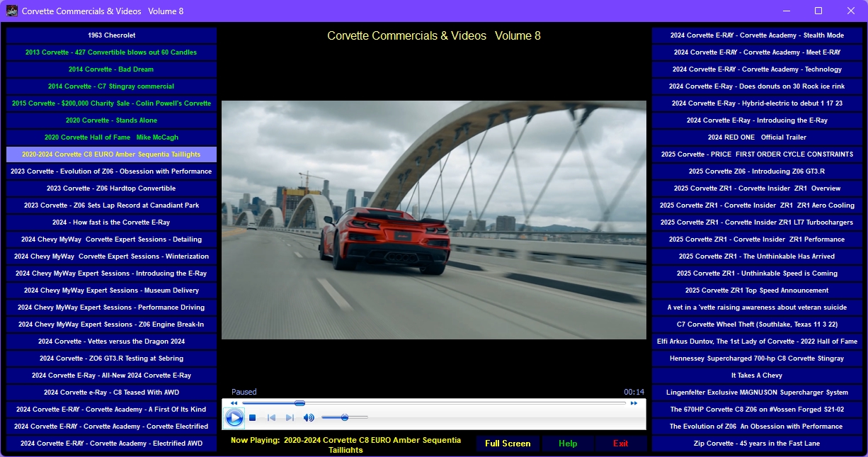Viewport: 868px width, 457px height.
Task: Play Hennessey Supercharged 700-hp C8 Stingray
Action: (x=757, y=359)
